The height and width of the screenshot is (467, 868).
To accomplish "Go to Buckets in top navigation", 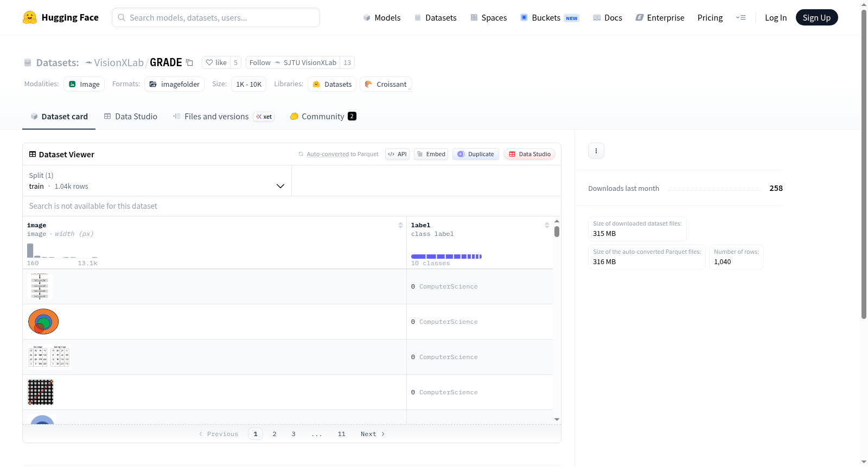I will point(550,18).
